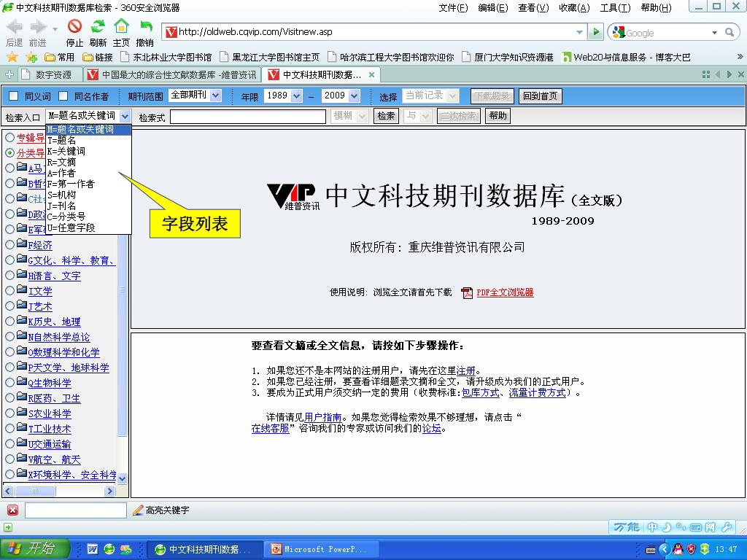Open the 收藏(A) menu
The image size is (747, 560).
tap(574, 7)
